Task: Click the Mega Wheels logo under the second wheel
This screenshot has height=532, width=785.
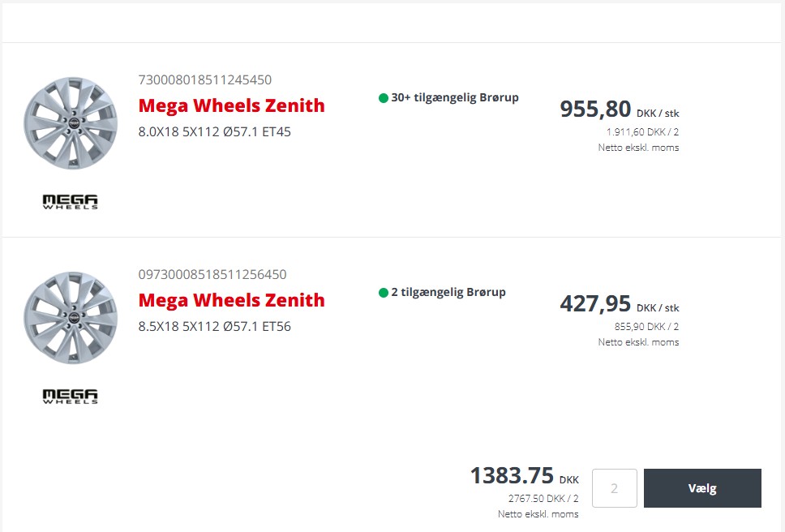Action: (70, 397)
